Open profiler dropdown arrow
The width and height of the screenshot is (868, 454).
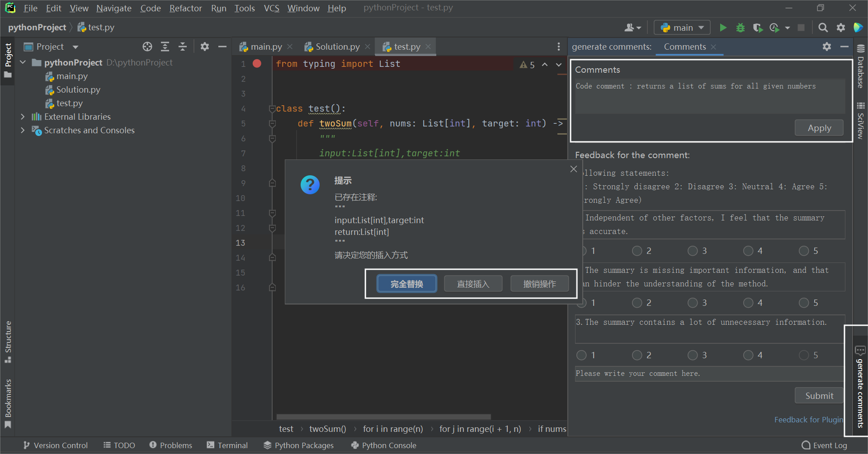pyautogui.click(x=788, y=28)
